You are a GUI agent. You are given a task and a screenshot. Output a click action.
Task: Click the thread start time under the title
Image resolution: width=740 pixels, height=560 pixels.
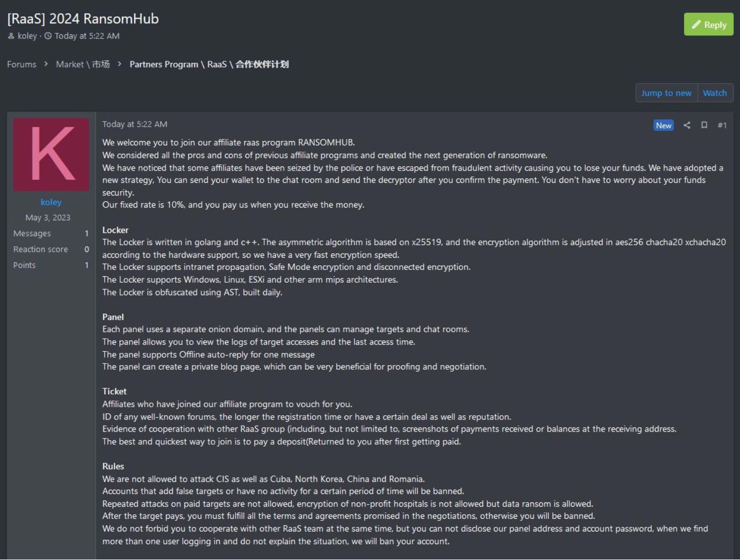(87, 36)
